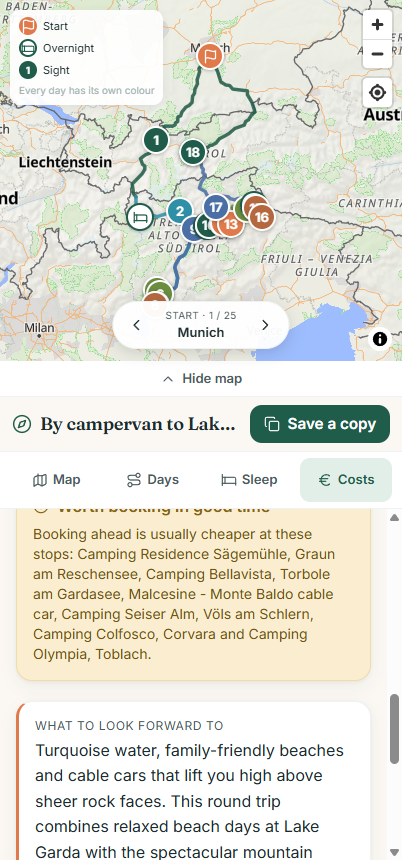
Task: Go to previous stop with left chevron
Action: [137, 325]
